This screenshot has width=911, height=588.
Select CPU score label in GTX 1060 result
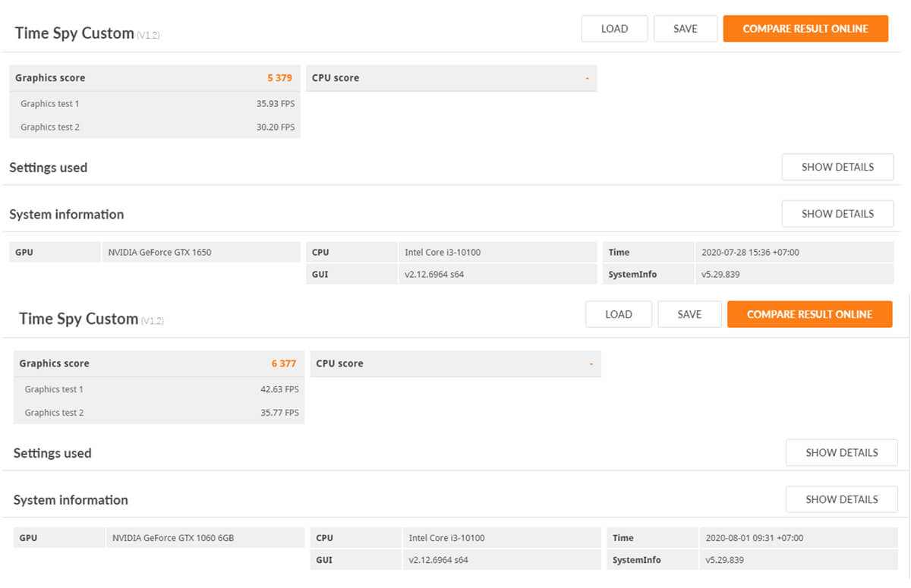(339, 363)
